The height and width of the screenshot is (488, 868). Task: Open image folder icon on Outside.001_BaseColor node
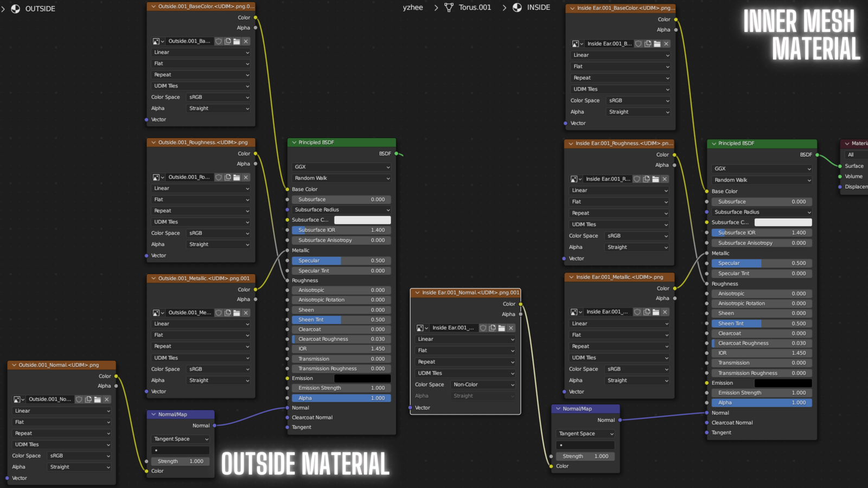(x=237, y=41)
